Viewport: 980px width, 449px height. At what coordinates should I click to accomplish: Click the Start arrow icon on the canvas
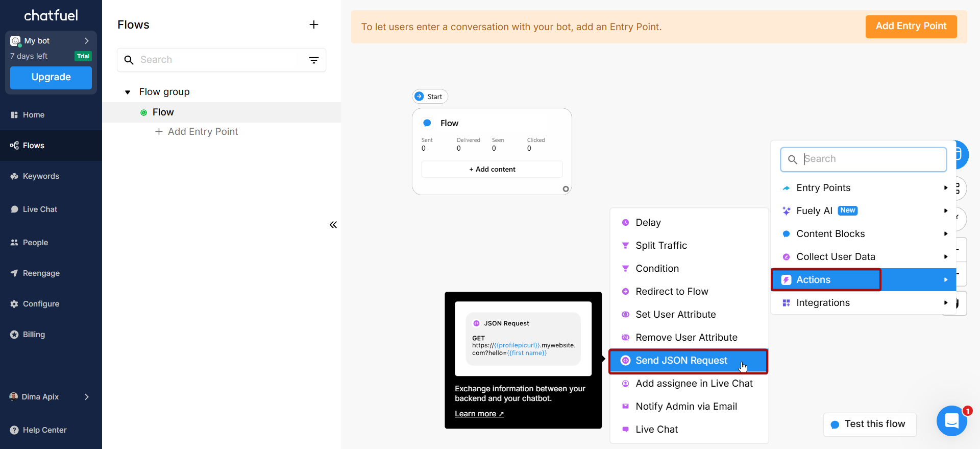point(419,97)
